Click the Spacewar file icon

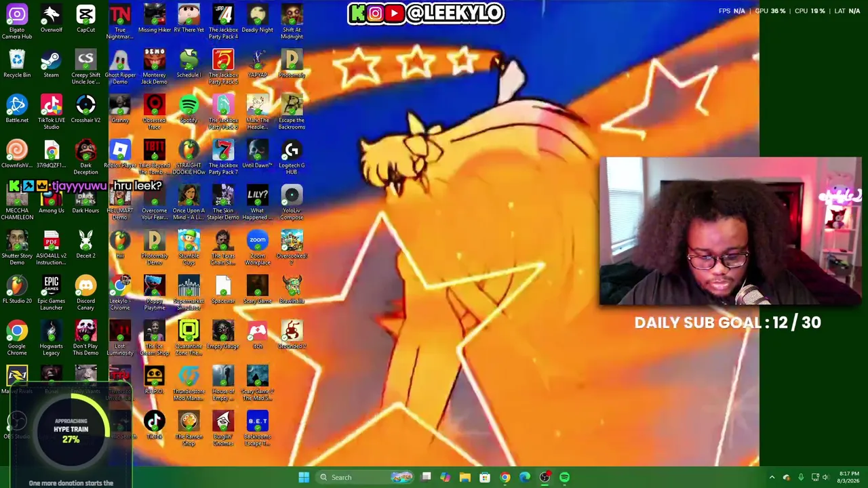(x=223, y=290)
